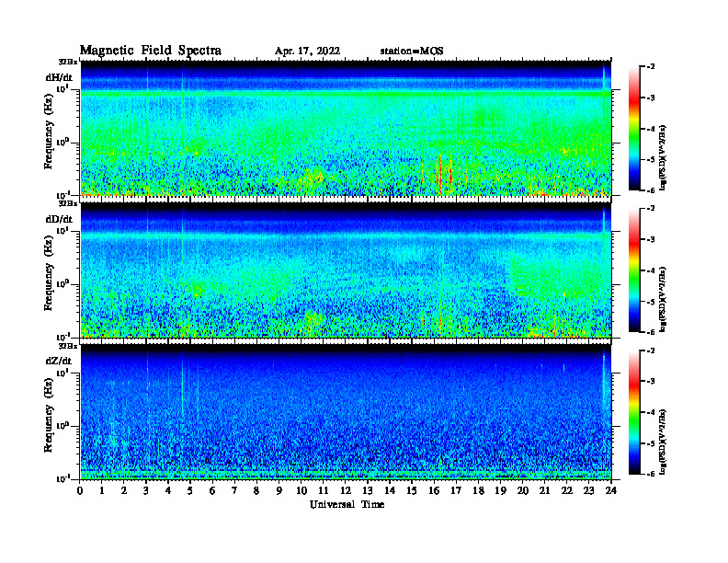
Task: Click hour 12 on the Universal Time axis
Action: click(346, 490)
